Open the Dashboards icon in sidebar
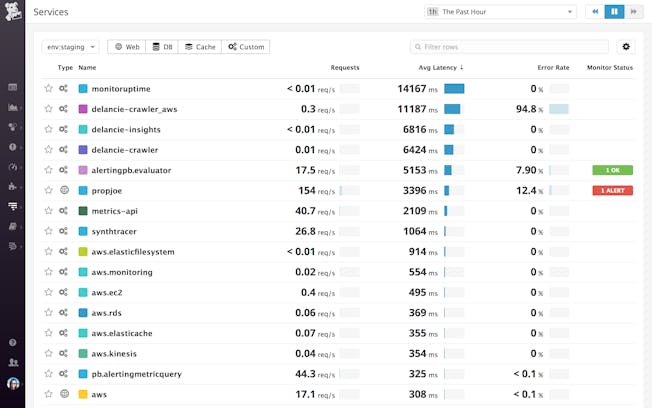 point(12,107)
